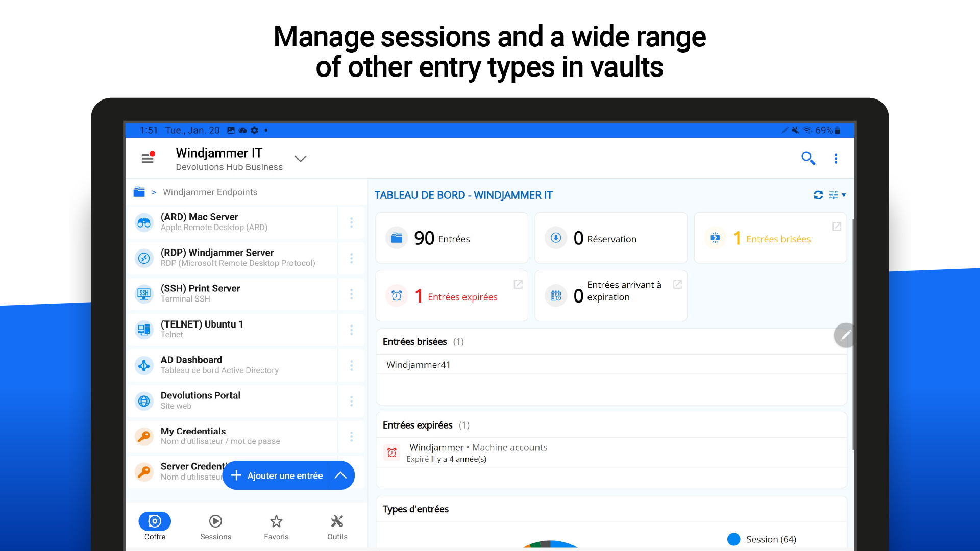Open the (SSH) Print Server entry
The image size is (980, 551).
tap(232, 294)
